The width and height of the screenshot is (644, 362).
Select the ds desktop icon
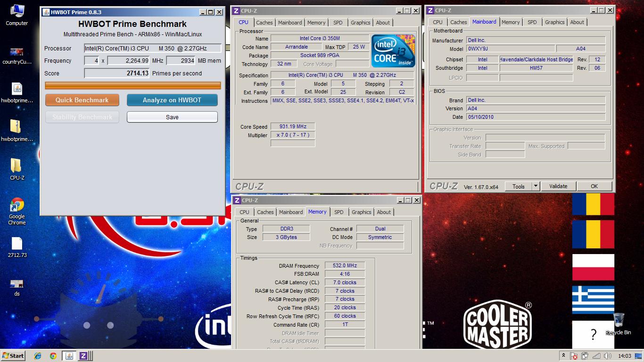click(x=17, y=287)
